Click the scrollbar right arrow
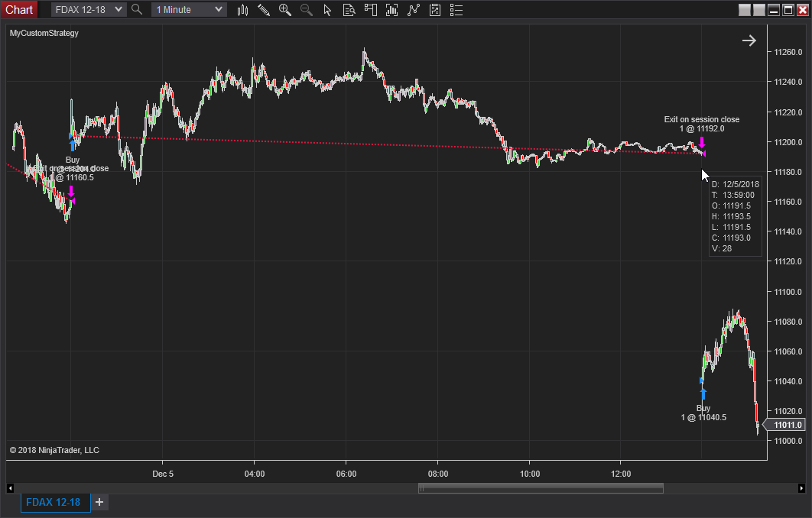The height and width of the screenshot is (518, 812). click(801, 488)
